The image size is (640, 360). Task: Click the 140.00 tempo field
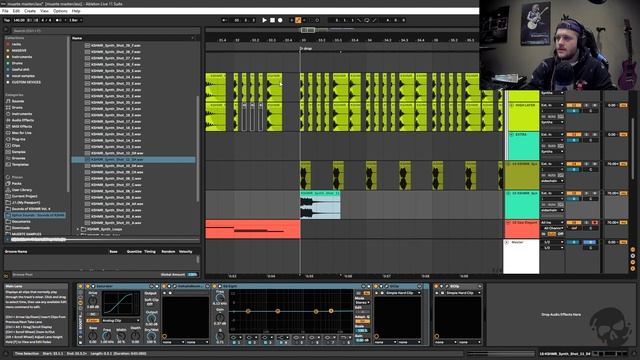(x=20, y=20)
